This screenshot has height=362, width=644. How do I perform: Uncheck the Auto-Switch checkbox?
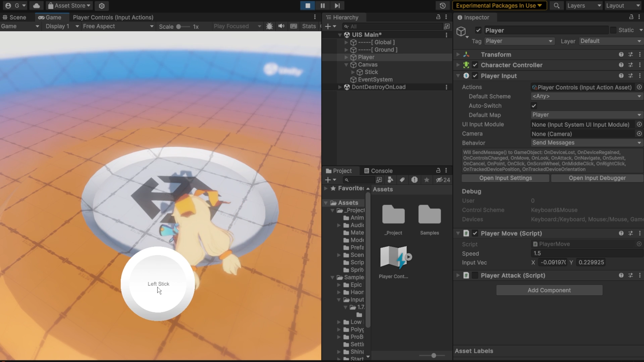534,106
